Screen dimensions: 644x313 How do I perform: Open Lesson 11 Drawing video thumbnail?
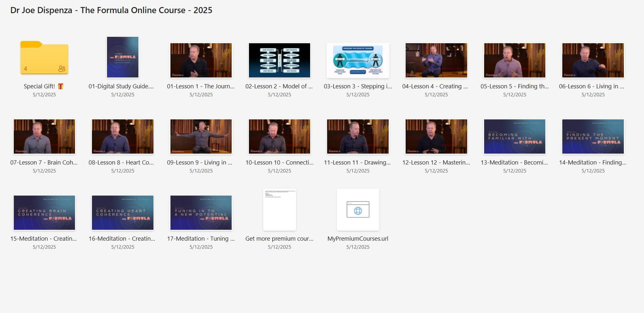tap(358, 137)
